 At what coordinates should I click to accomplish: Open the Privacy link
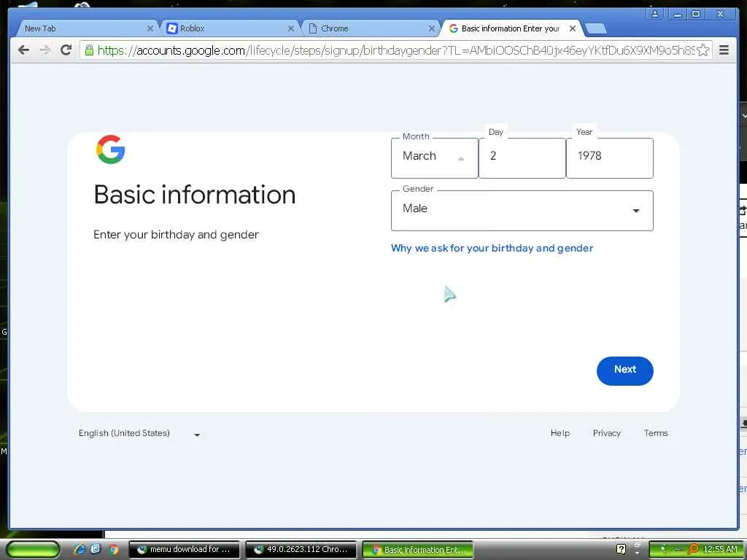[x=606, y=433]
